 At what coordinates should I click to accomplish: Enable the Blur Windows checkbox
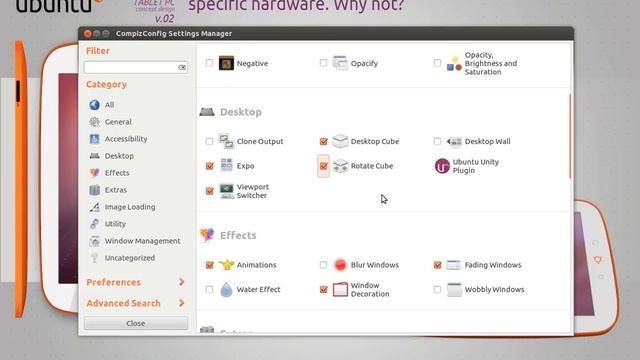(x=323, y=265)
